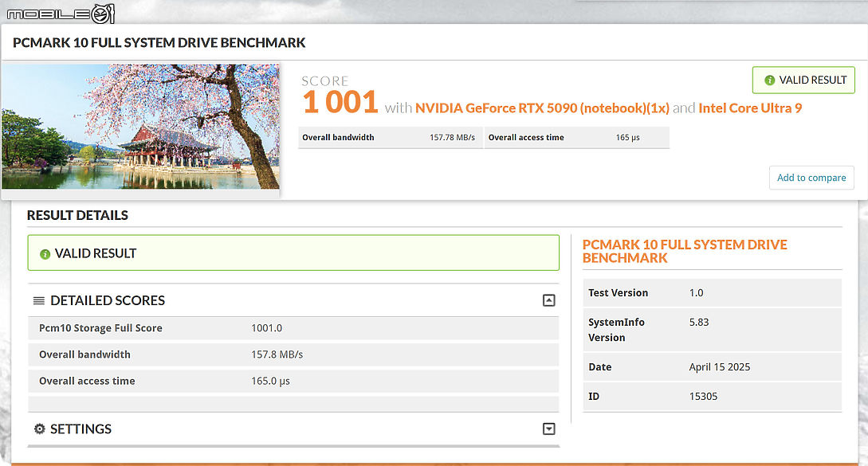Click the large 1 001 score value
868x466 pixels.
tap(340, 103)
